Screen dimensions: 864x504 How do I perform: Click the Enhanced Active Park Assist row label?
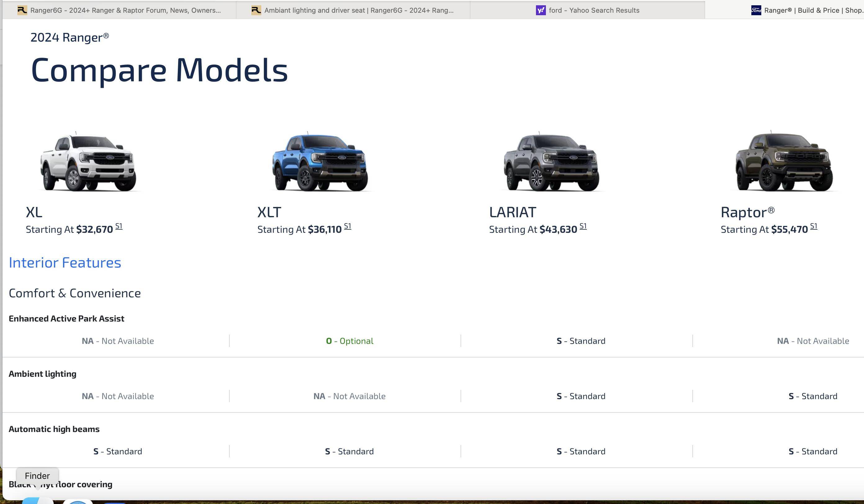click(x=66, y=319)
